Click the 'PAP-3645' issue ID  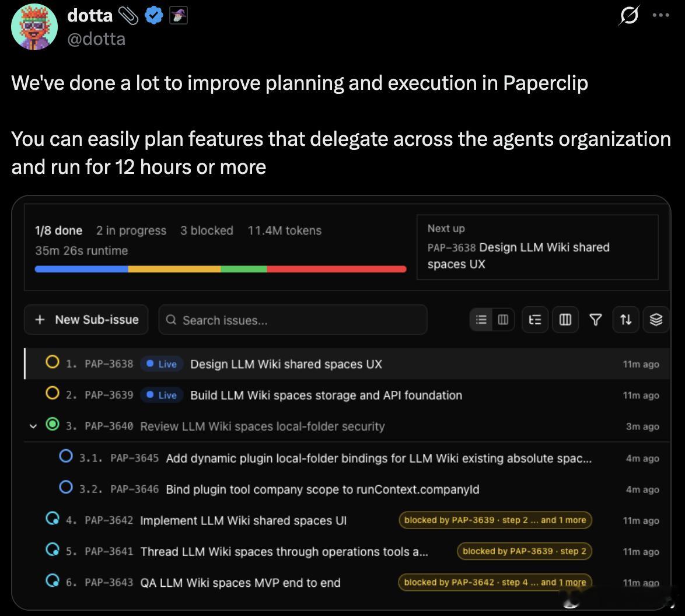point(135,458)
